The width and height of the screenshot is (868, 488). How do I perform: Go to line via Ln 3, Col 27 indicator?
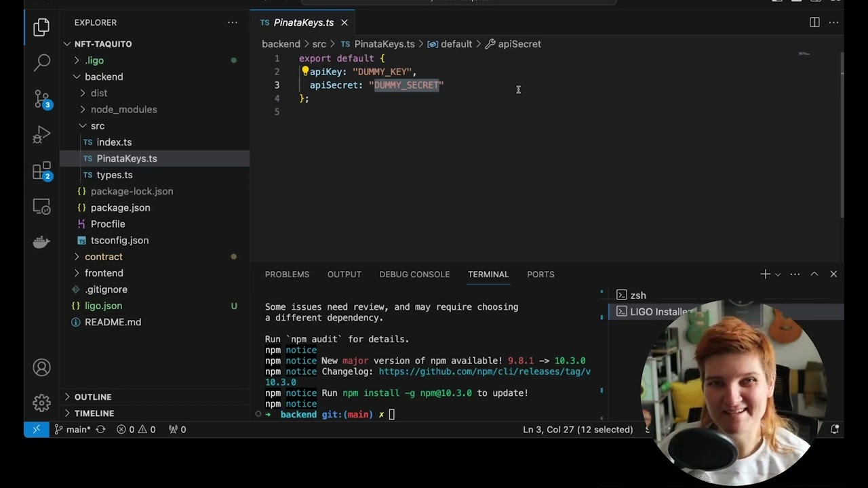[577, 429]
